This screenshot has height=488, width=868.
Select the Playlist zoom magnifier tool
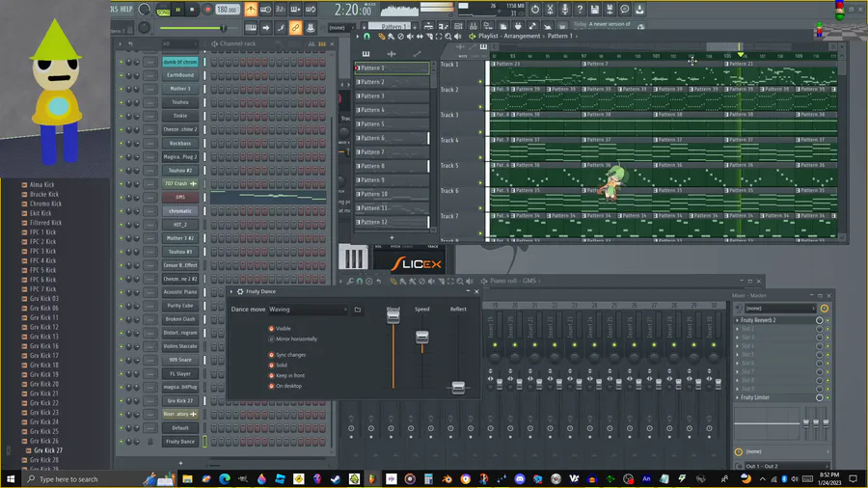point(448,36)
